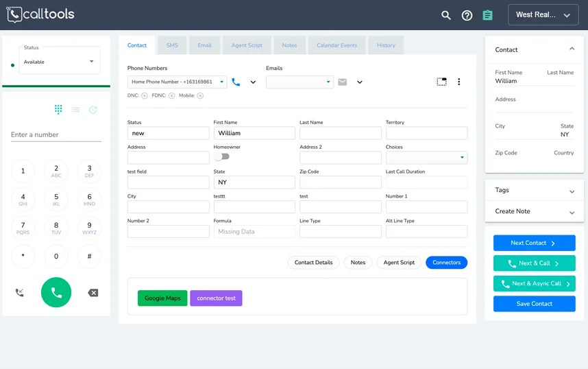
Task: Call the home phone number icon
Action: (236, 82)
